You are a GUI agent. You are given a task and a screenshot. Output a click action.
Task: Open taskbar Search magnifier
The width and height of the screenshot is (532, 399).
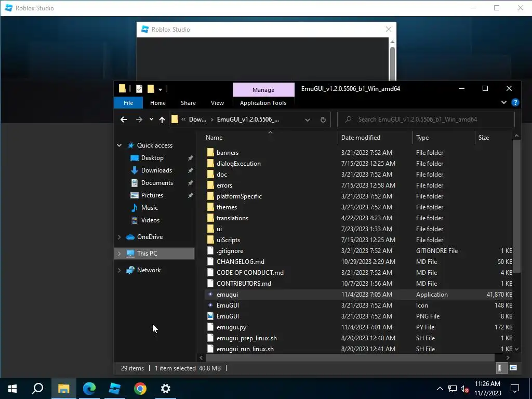(37, 389)
